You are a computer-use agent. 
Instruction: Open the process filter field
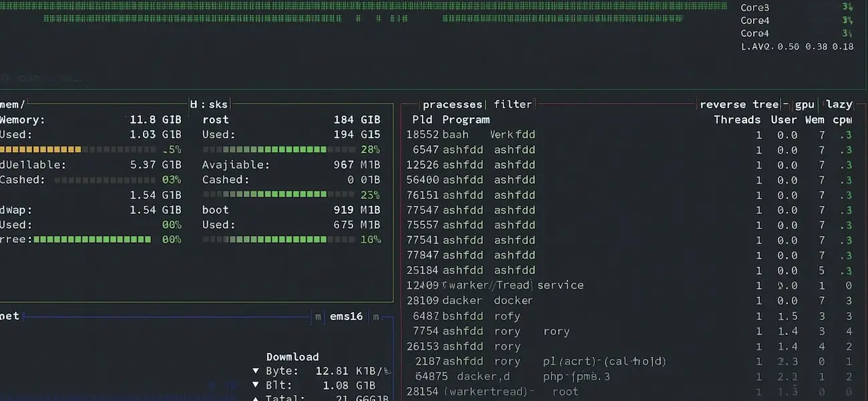[x=512, y=104]
